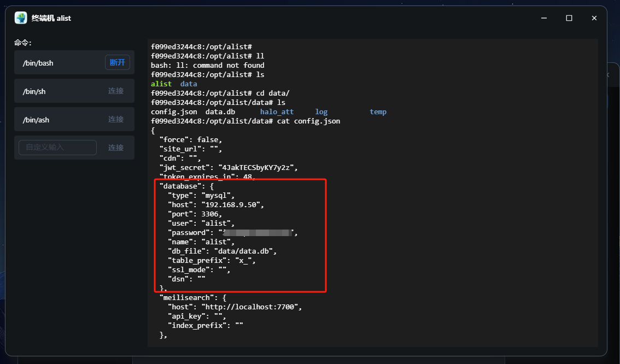Maximize the 终端机 alist window
The image size is (620, 364).
pos(569,18)
